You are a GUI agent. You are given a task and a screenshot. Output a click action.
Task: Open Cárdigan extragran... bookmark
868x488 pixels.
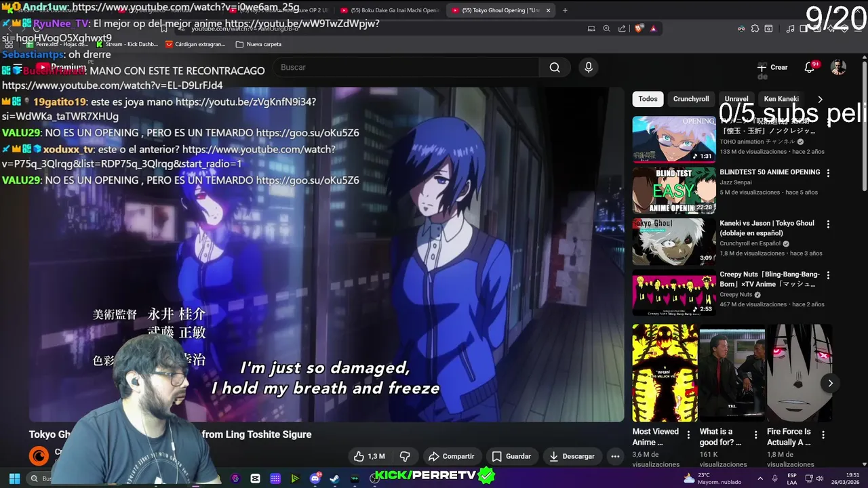(195, 44)
